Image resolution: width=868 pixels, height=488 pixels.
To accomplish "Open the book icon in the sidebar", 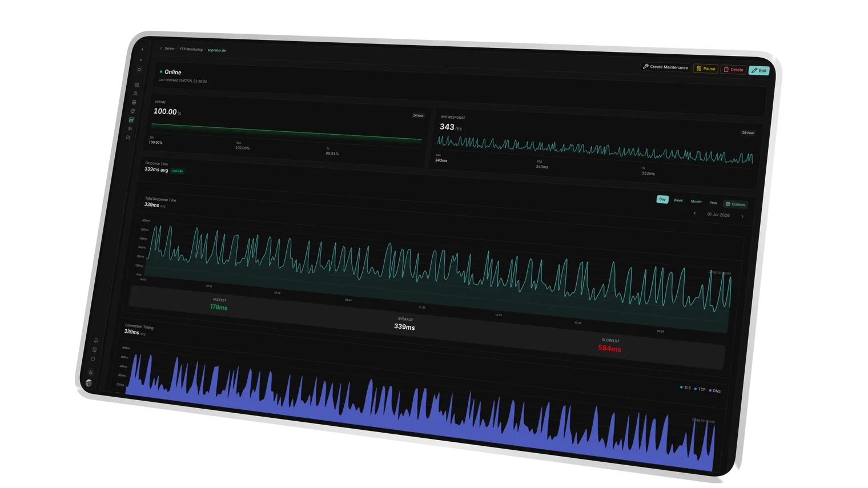I will (95, 350).
